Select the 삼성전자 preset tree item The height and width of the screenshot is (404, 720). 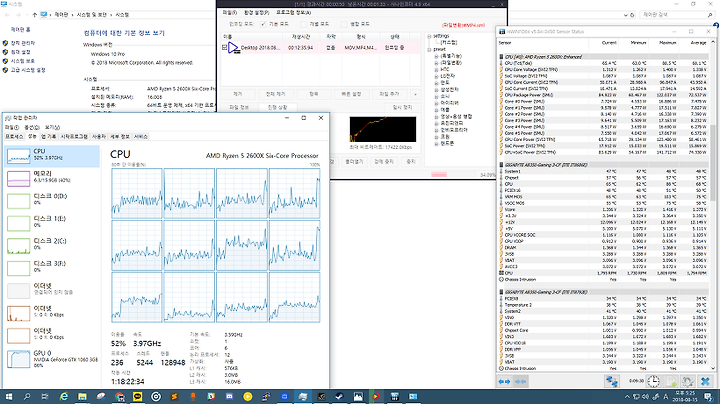click(449, 90)
